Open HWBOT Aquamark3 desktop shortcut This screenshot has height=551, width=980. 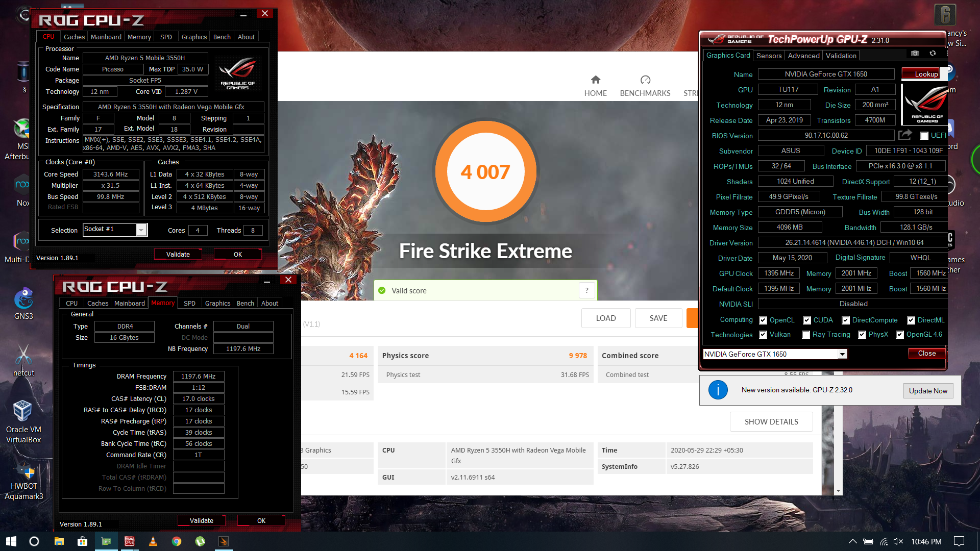pyautogui.click(x=23, y=480)
